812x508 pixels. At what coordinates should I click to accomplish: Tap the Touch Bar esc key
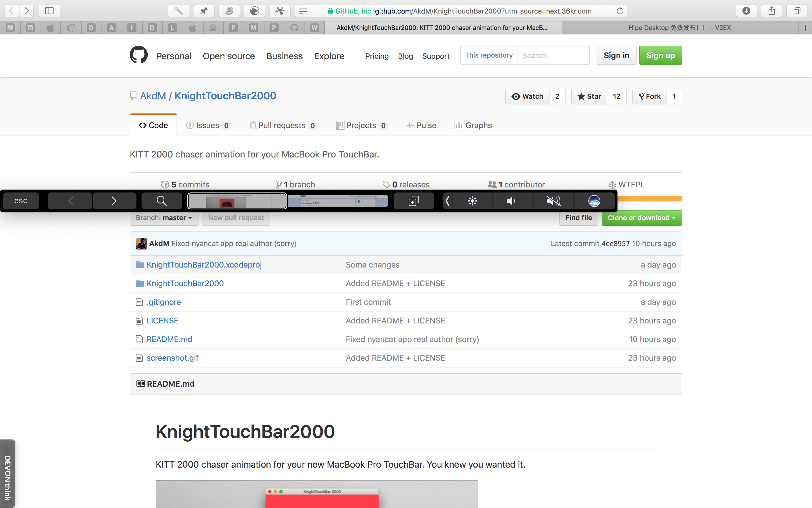coord(21,201)
